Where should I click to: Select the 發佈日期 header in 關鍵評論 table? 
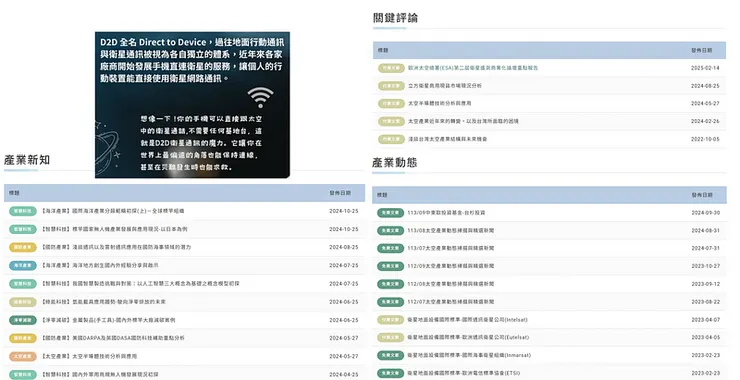pos(702,50)
